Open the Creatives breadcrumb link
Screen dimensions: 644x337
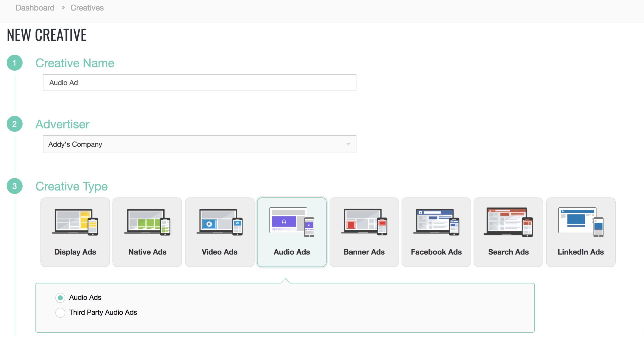87,8
